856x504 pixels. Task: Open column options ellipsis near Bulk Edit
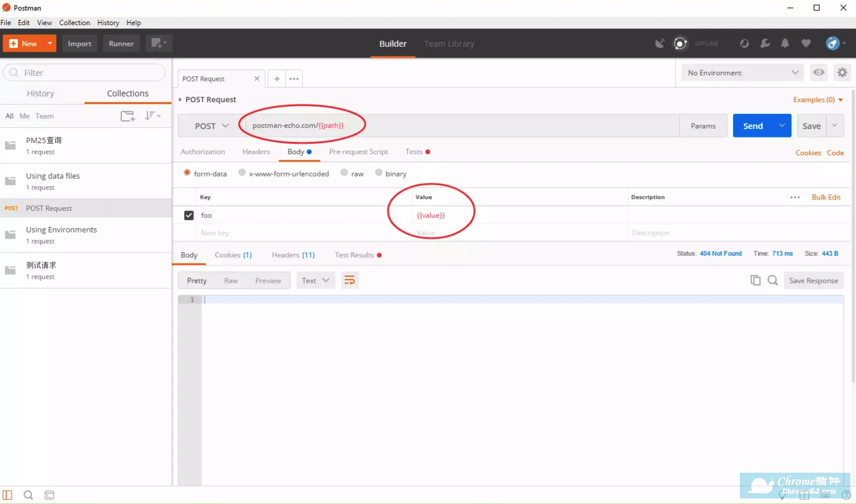point(795,197)
